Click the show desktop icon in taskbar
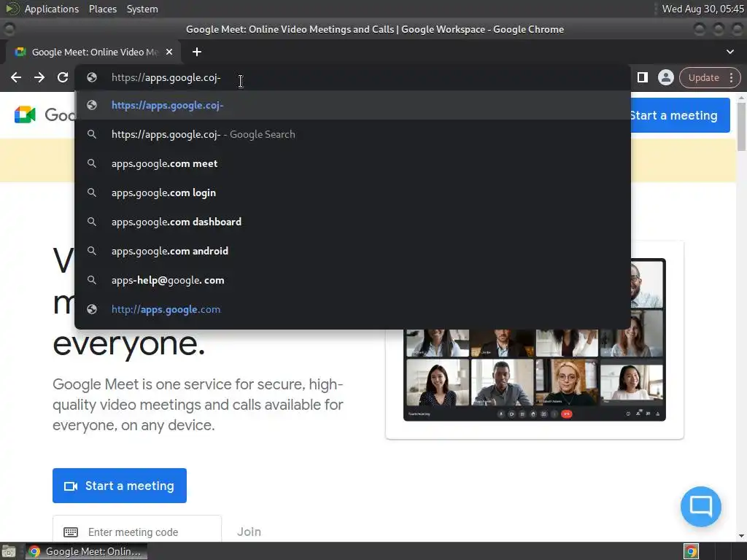This screenshot has width=747, height=560. pyautogui.click(x=9, y=551)
